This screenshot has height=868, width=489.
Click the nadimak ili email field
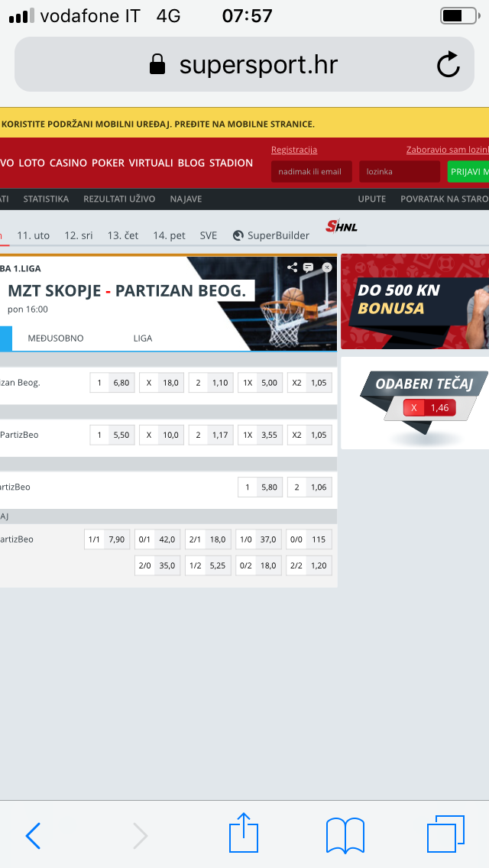coord(311,172)
